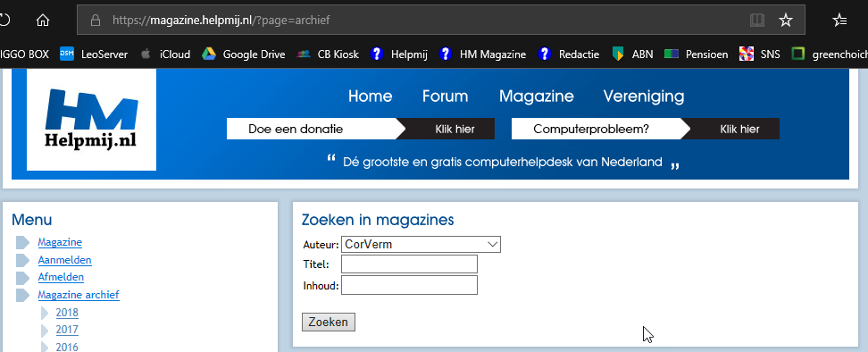The image size is (868, 352).
Task: Click the refresh icon in browser toolbar
Action: 4,21
